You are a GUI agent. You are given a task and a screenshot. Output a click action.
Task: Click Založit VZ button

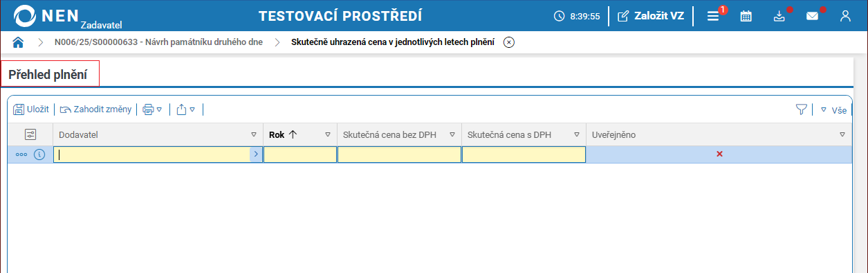(651, 16)
